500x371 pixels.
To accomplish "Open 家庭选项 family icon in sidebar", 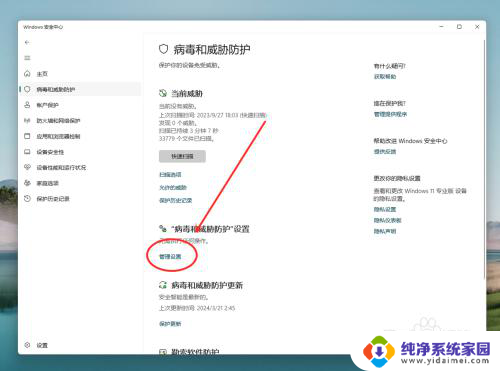I will point(27,183).
